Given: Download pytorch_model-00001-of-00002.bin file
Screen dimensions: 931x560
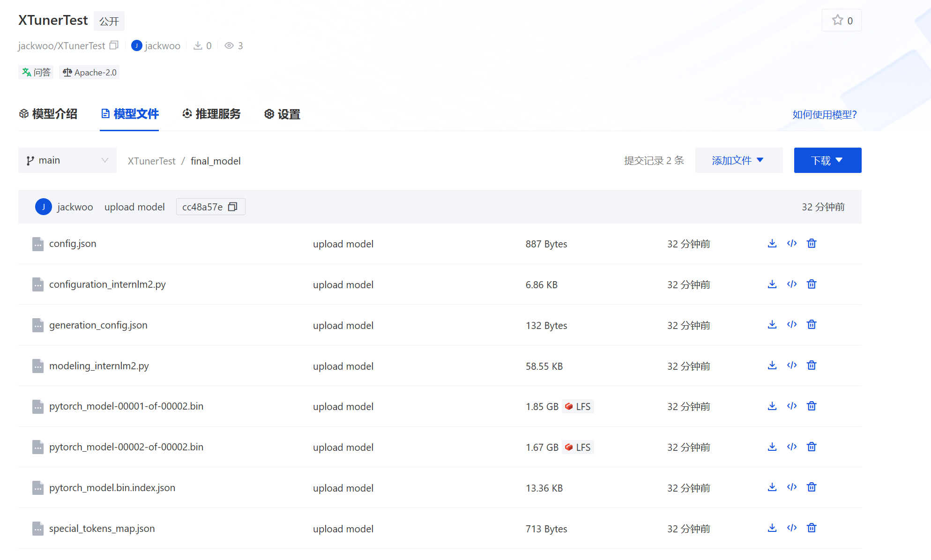Looking at the screenshot, I should click(x=772, y=406).
